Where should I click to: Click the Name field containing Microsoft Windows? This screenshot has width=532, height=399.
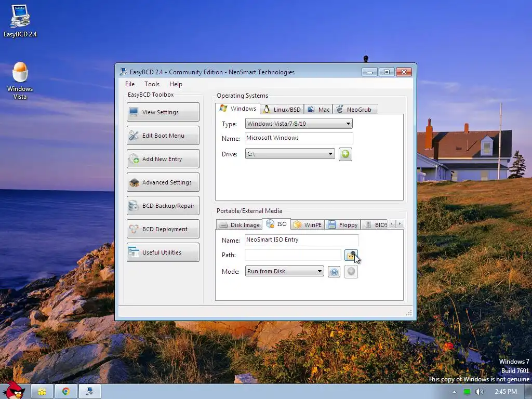(x=299, y=138)
